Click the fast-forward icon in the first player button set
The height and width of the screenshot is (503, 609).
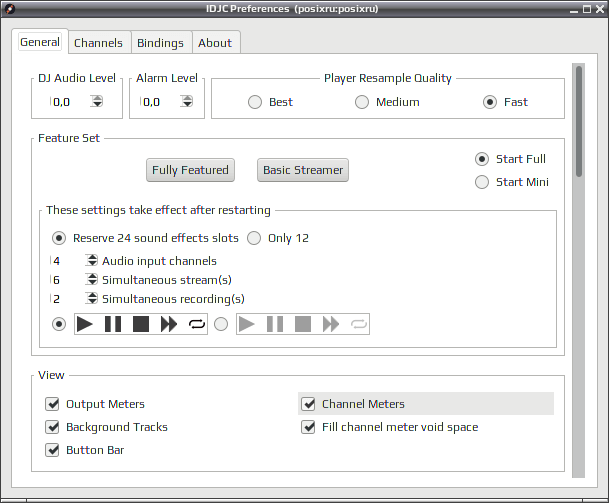tap(169, 324)
